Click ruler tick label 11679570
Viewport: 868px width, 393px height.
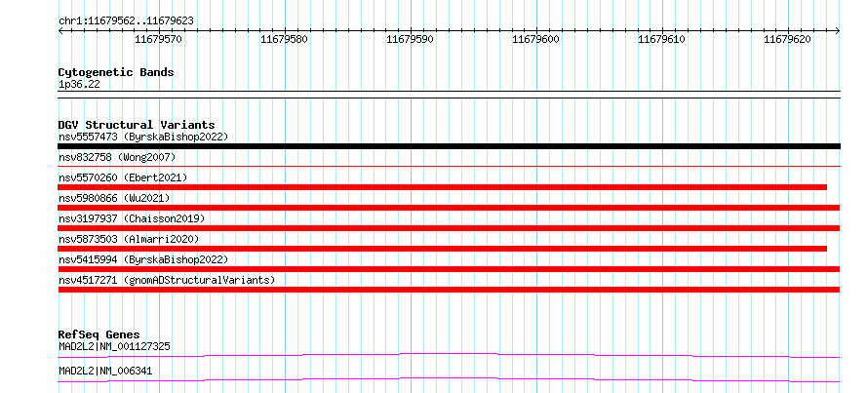pyautogui.click(x=158, y=39)
